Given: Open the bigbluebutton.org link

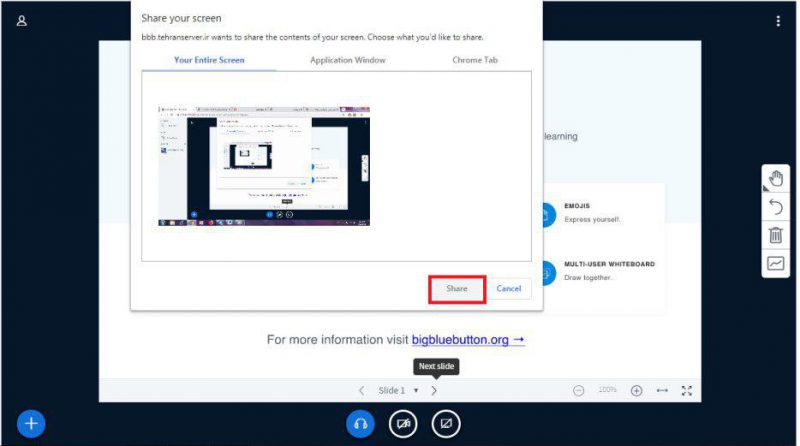Looking at the screenshot, I should coord(468,340).
